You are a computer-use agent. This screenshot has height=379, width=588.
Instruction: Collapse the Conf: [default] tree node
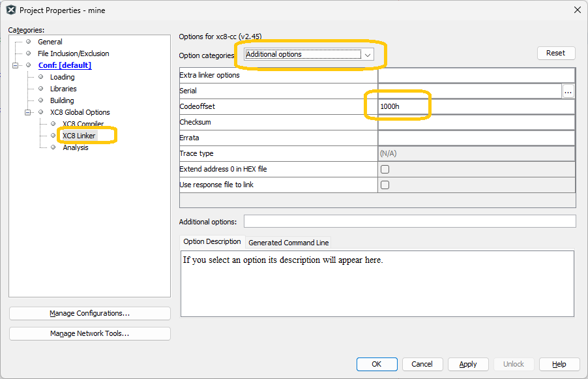pyautogui.click(x=16, y=65)
